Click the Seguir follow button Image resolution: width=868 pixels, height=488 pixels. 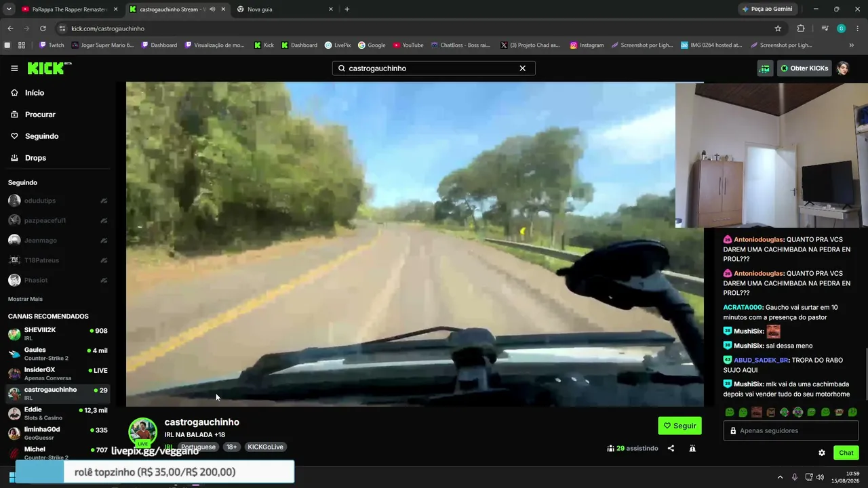coord(679,426)
